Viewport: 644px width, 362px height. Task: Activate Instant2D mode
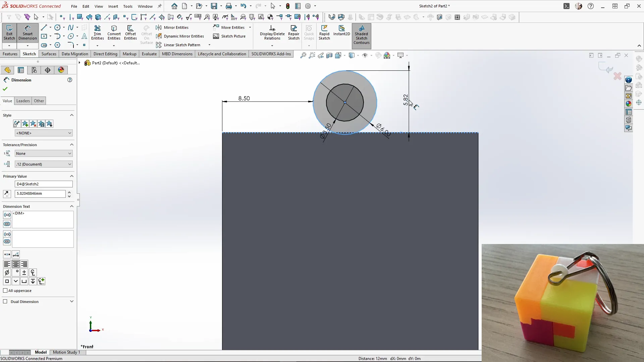tap(342, 32)
